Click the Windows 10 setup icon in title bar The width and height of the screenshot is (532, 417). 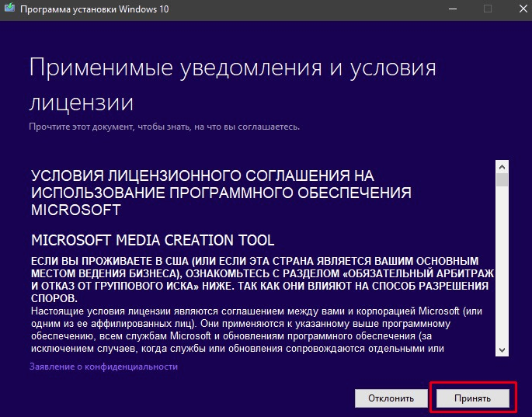point(9,9)
